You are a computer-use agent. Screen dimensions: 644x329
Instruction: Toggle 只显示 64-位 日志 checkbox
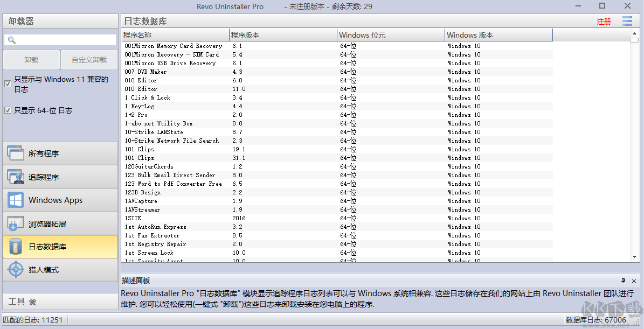coord(8,110)
